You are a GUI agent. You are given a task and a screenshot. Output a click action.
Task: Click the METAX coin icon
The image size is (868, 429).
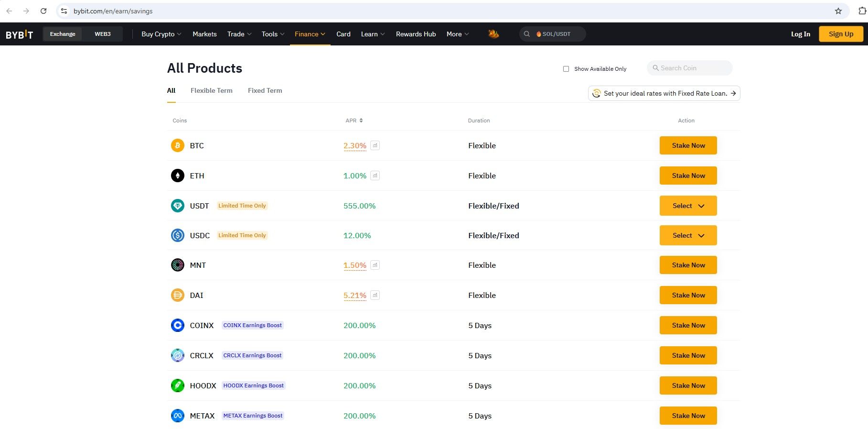click(x=178, y=416)
